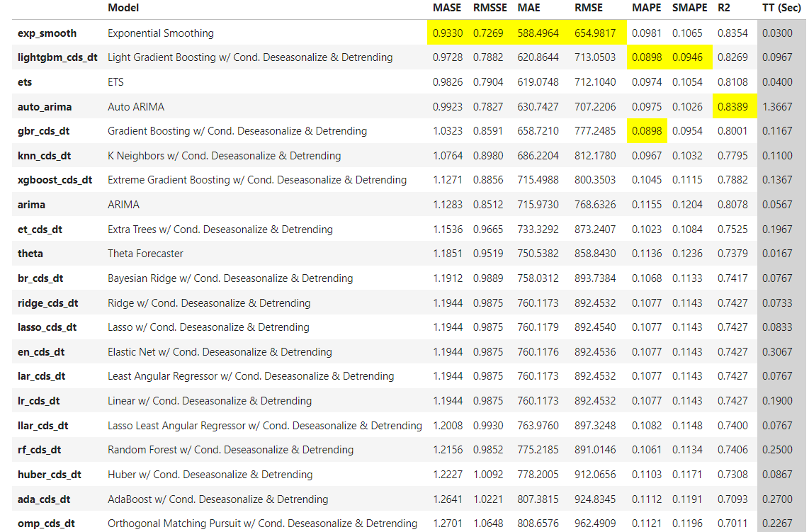Viewport: 809px width, 532px height.
Task: Click the MASE column header
Action: (x=447, y=8)
